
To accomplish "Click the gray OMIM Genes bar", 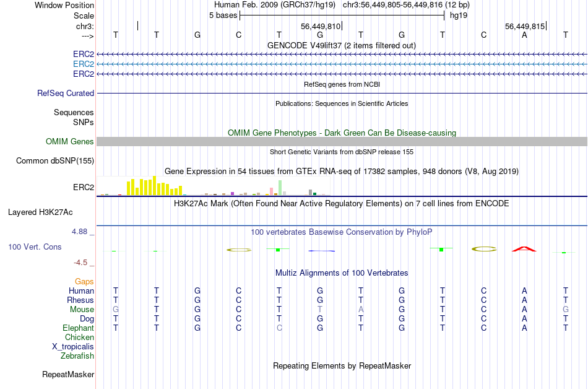I will click(x=342, y=141).
